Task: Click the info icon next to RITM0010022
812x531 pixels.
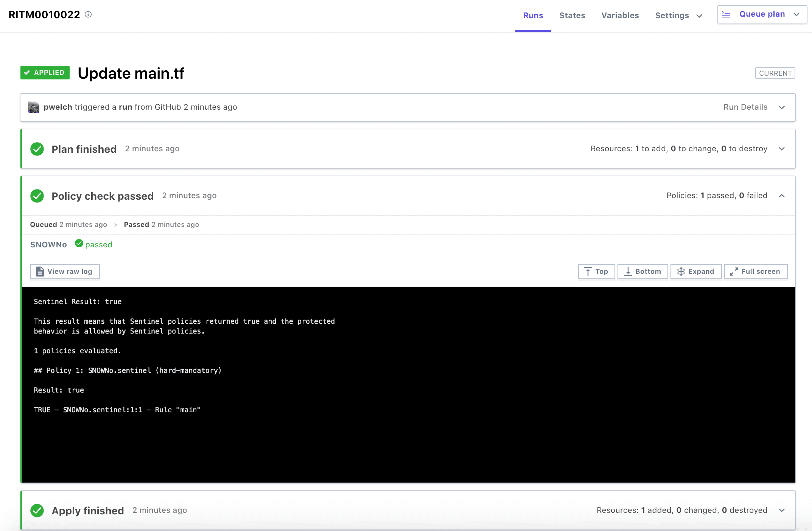Action: [88, 14]
